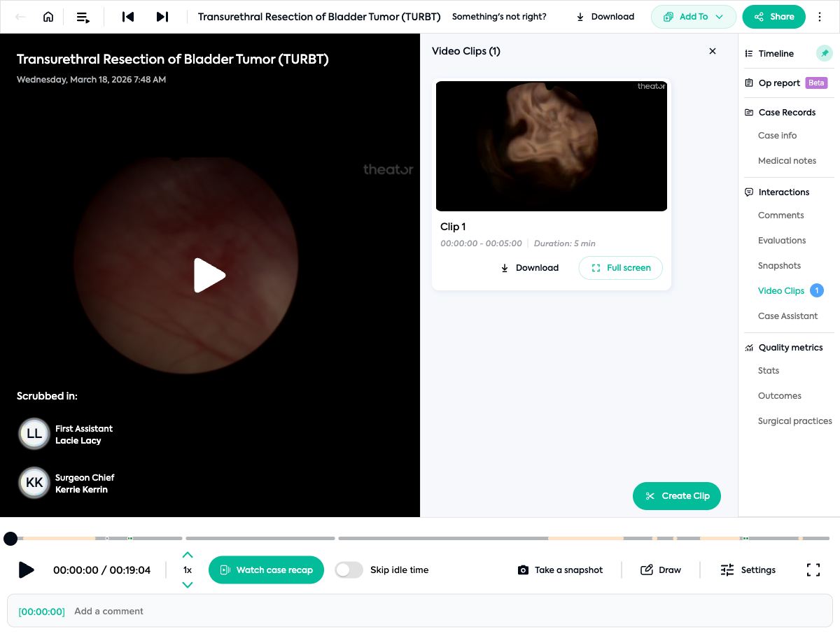Open the Case Assistant section
This screenshot has width=840, height=643.
(787, 316)
